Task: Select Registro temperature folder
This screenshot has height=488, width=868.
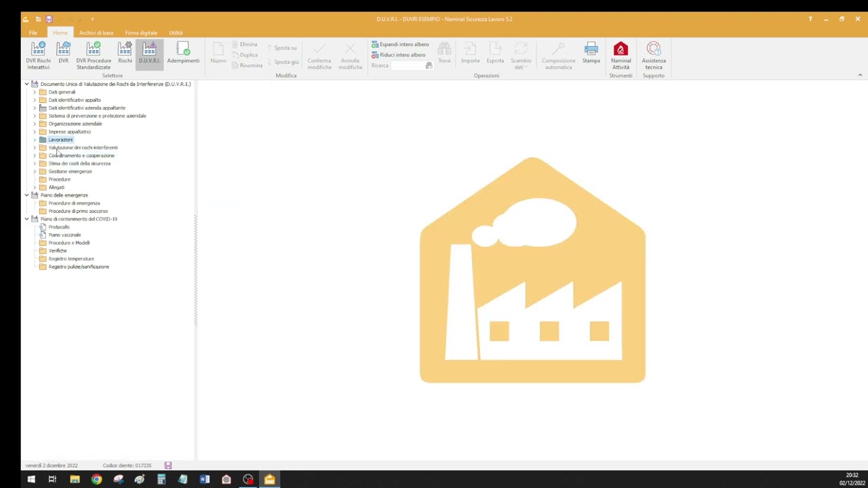Action: 71,259
